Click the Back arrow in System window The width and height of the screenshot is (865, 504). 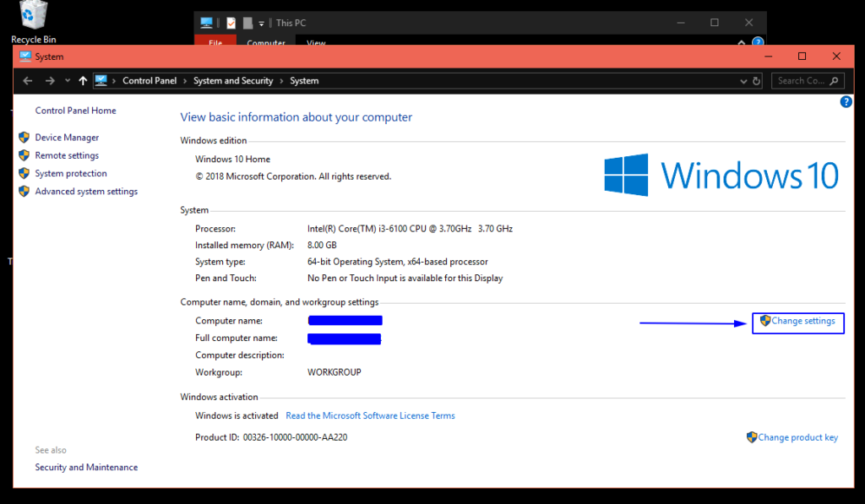pyautogui.click(x=28, y=81)
